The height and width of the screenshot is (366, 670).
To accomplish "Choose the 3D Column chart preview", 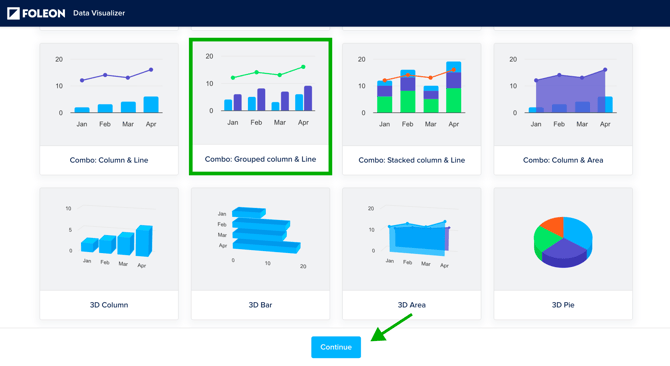I will click(109, 239).
